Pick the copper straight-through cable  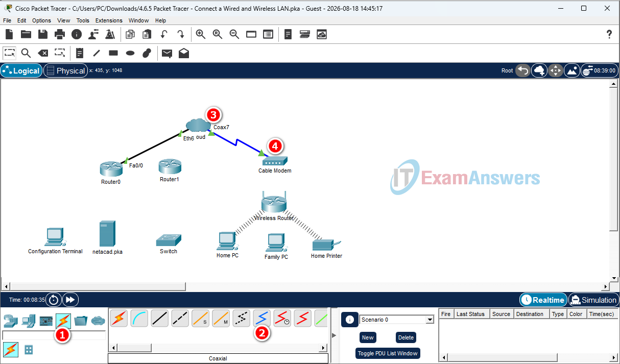[x=159, y=319]
